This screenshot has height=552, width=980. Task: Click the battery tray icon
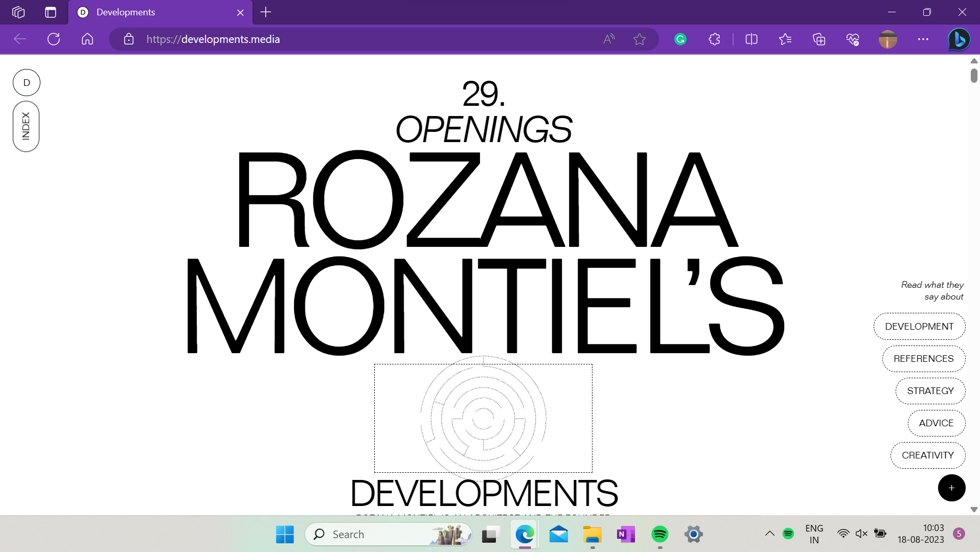pos(880,534)
